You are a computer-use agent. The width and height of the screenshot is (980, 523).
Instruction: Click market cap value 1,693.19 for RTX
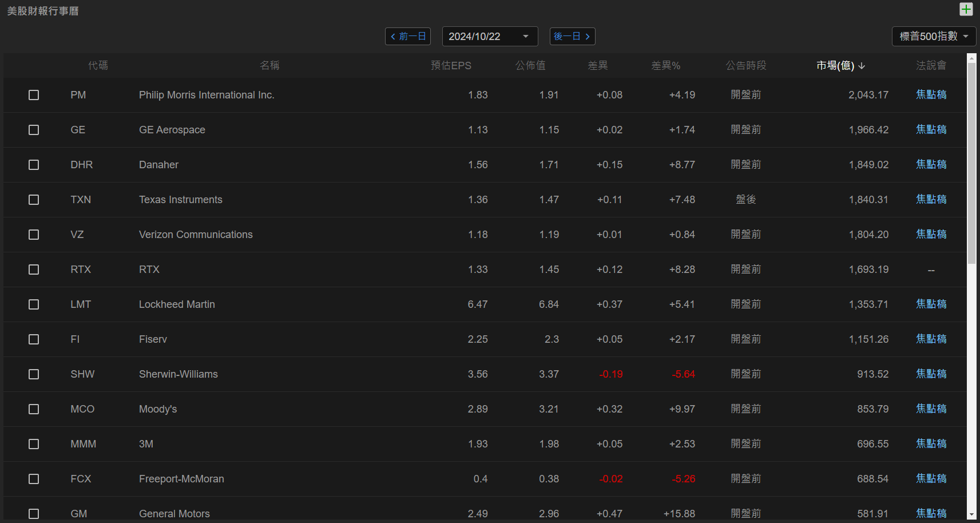click(868, 270)
